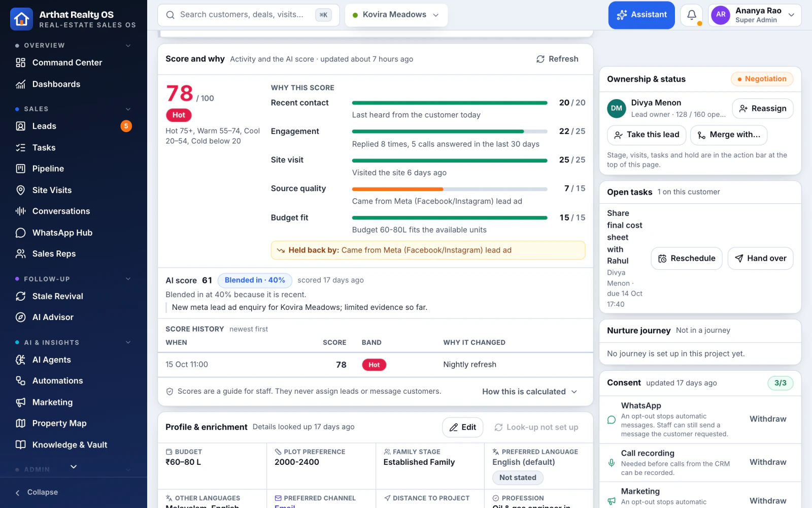Click the Marketing megaphone icon
This screenshot has height=508, width=812.
[20, 402]
